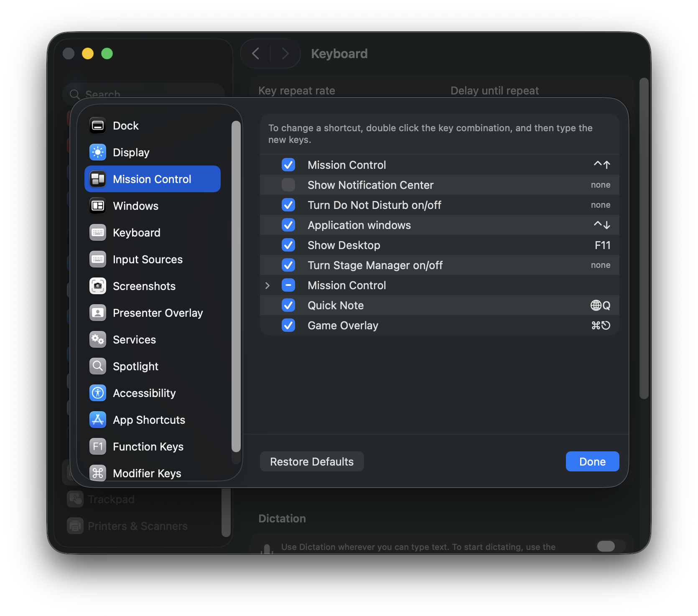Go back with the left chevron
This screenshot has height=616, width=698.
tap(256, 53)
